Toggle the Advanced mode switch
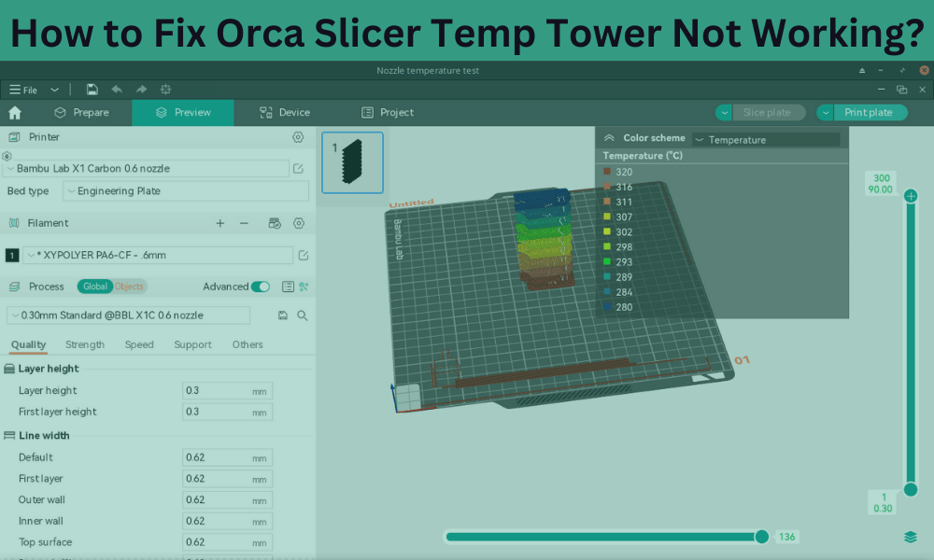 click(x=261, y=287)
